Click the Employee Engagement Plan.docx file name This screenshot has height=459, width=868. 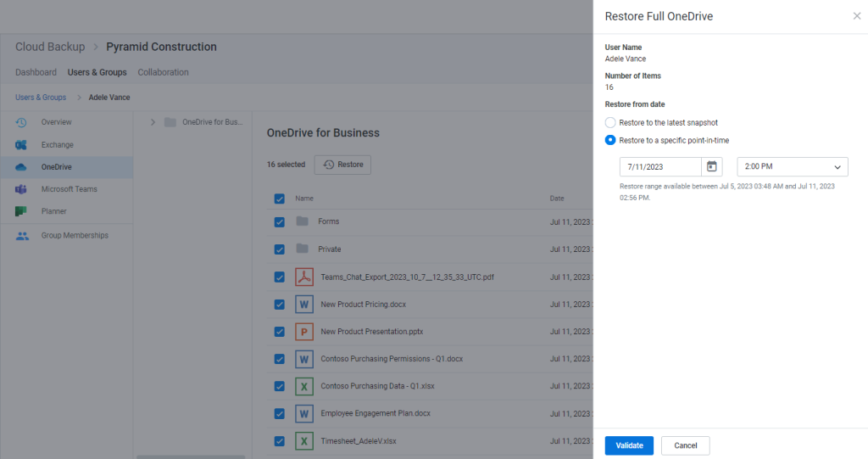tap(376, 413)
